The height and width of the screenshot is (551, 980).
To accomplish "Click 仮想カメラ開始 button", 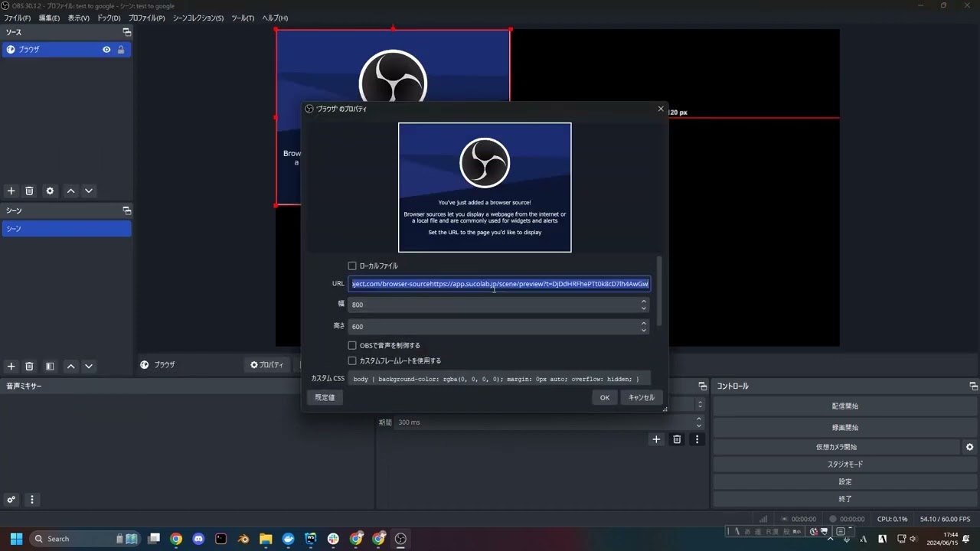I will (836, 447).
